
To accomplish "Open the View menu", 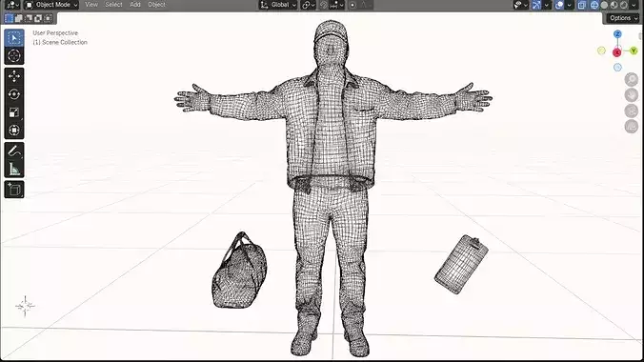I will pyautogui.click(x=91, y=5).
